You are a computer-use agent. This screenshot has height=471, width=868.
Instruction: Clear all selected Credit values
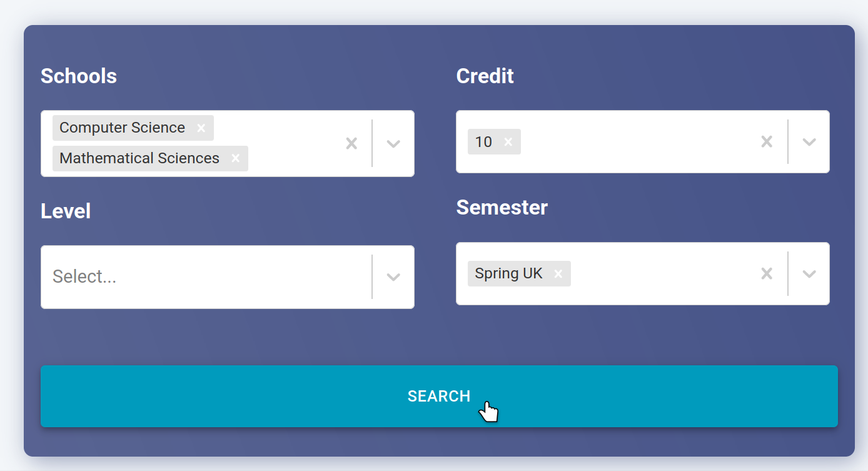tap(767, 142)
